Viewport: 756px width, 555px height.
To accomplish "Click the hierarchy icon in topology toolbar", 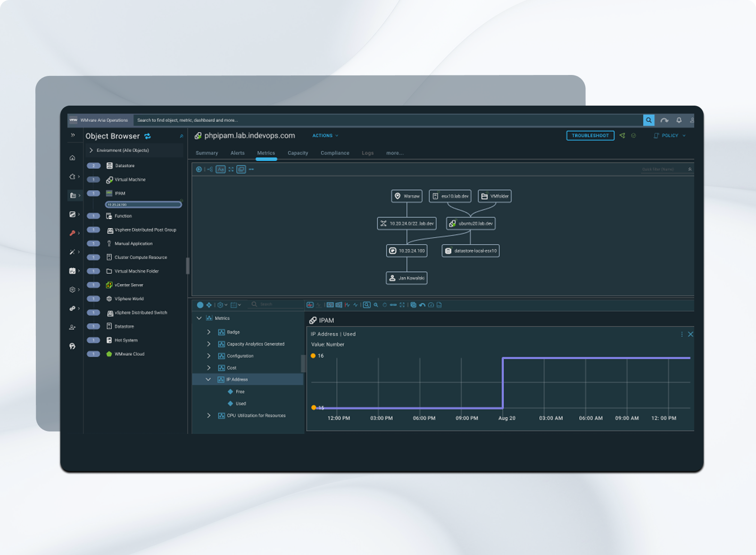I will click(x=210, y=169).
